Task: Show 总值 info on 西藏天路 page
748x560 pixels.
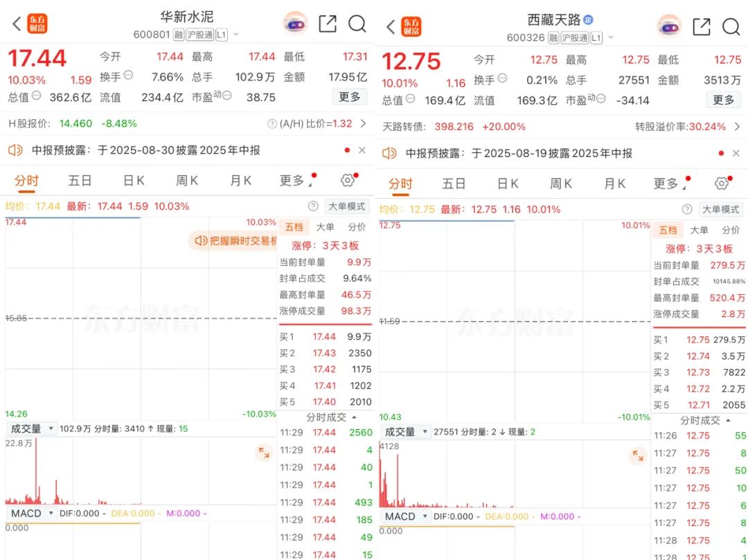Action: (410, 99)
